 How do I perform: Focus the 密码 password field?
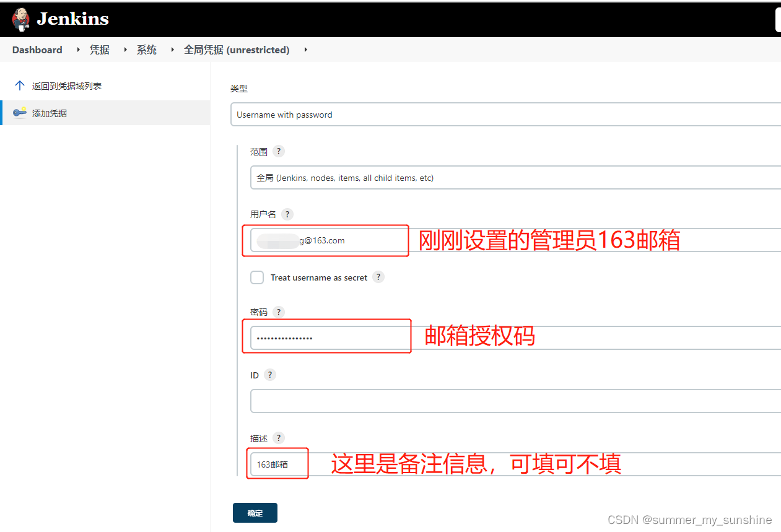click(515, 338)
